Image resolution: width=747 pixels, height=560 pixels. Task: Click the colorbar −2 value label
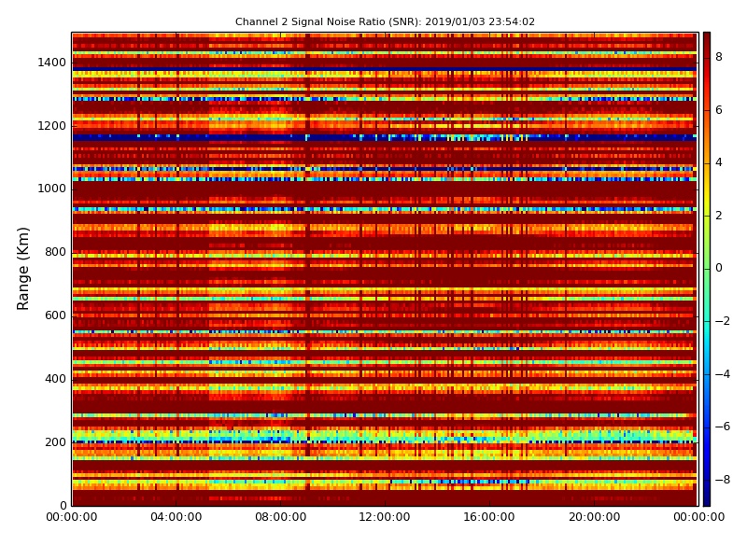point(723,321)
